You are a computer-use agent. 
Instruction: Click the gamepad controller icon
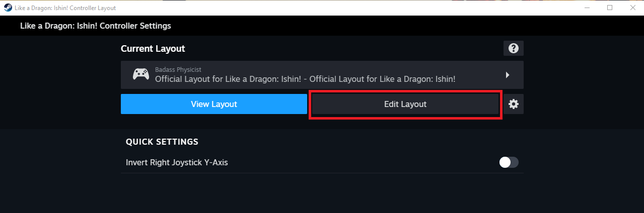tap(140, 75)
